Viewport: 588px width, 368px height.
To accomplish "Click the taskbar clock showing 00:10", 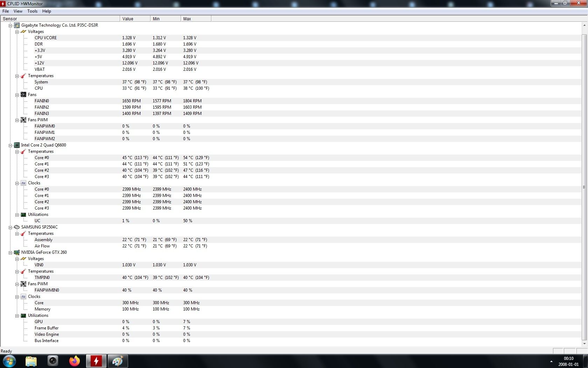I will point(568,361).
